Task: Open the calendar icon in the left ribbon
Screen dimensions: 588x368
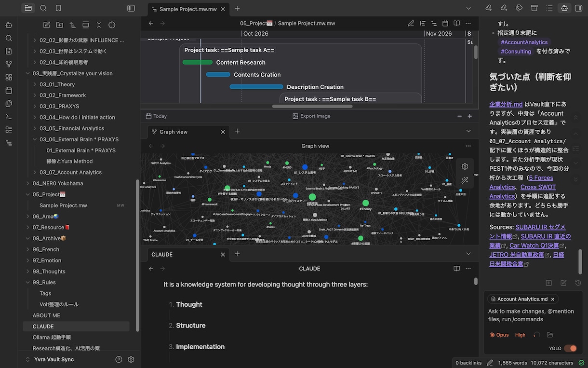Action: pos(9,90)
